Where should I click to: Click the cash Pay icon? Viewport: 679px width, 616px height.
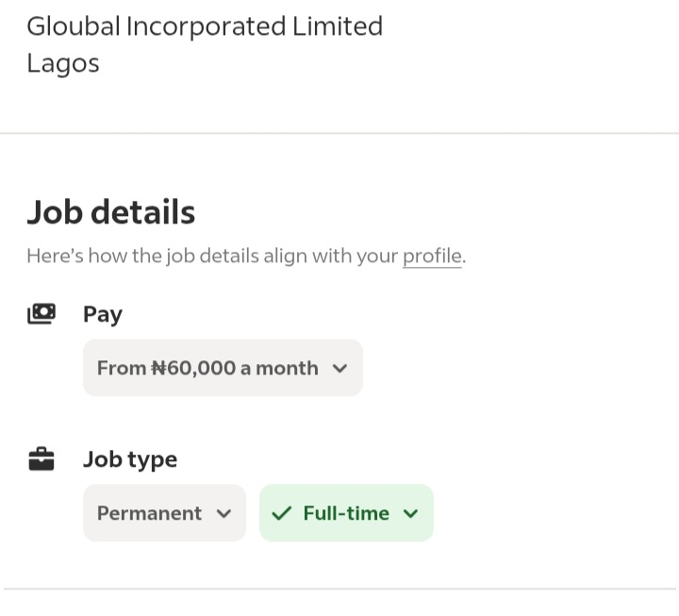click(41, 313)
